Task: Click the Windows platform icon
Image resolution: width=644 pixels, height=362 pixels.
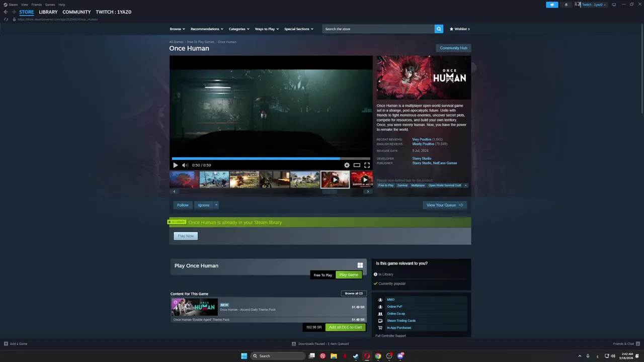Action: pyautogui.click(x=360, y=265)
